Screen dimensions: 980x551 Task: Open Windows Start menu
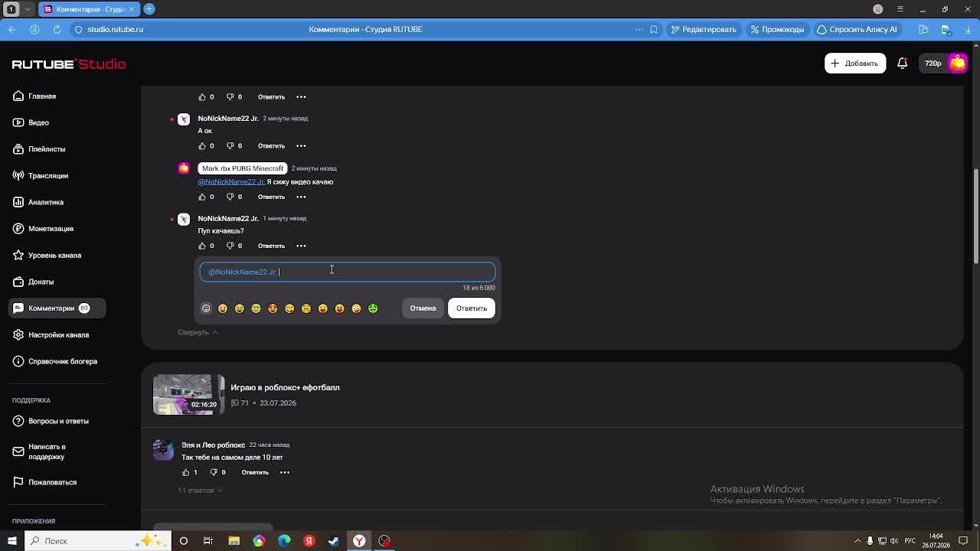point(11,541)
